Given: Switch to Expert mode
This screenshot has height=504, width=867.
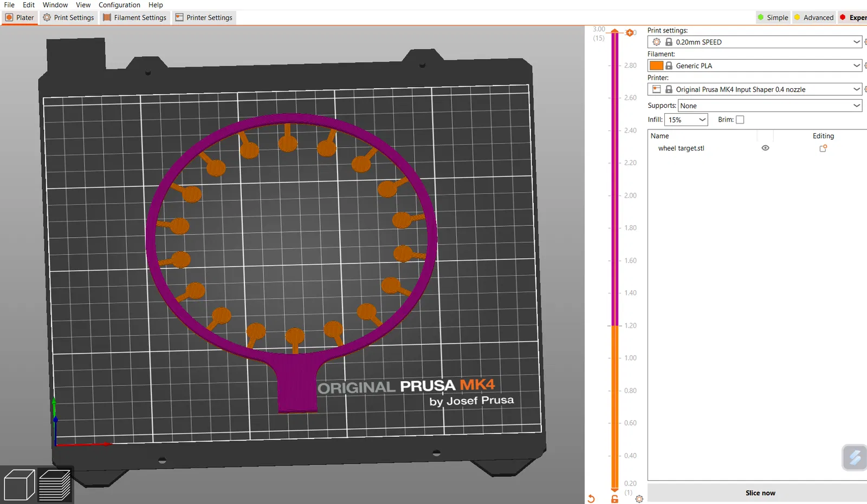Looking at the screenshot, I should (x=852, y=17).
